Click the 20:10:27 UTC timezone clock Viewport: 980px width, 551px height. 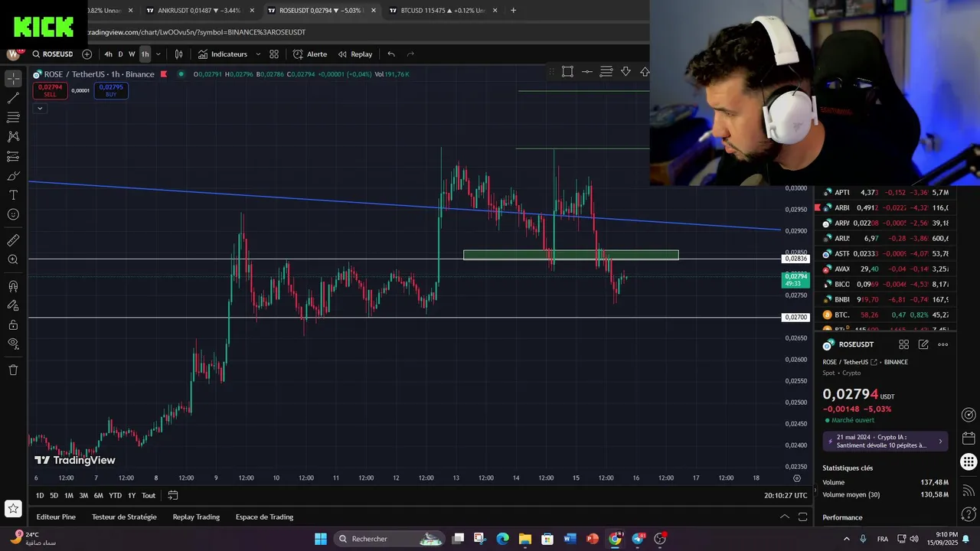coord(786,496)
